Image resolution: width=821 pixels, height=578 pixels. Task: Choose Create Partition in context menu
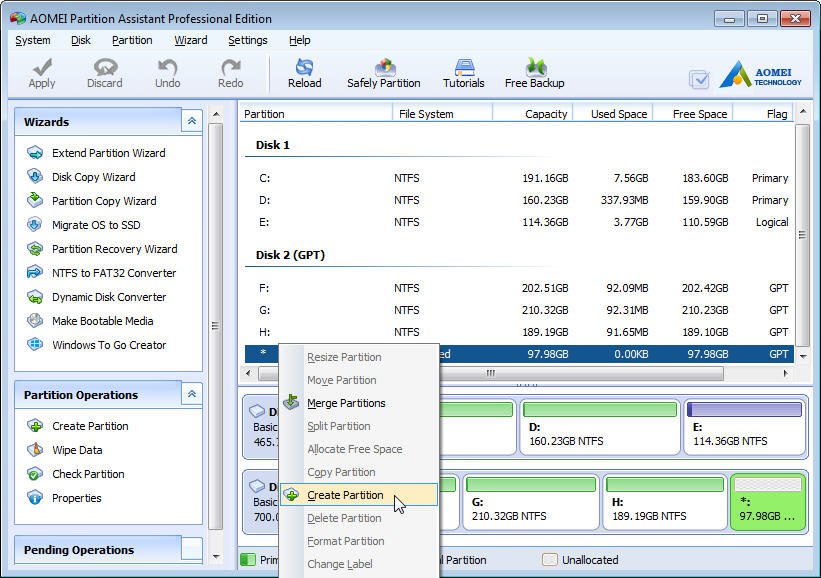click(x=345, y=495)
